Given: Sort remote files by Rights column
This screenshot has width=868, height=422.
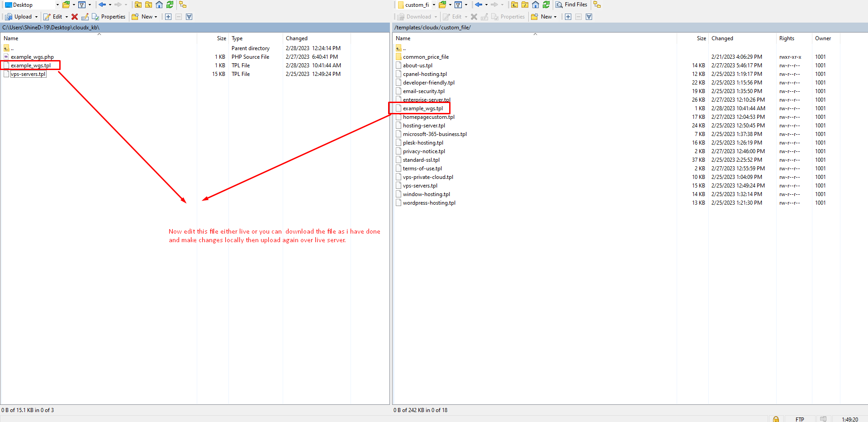Looking at the screenshot, I should pyautogui.click(x=787, y=38).
